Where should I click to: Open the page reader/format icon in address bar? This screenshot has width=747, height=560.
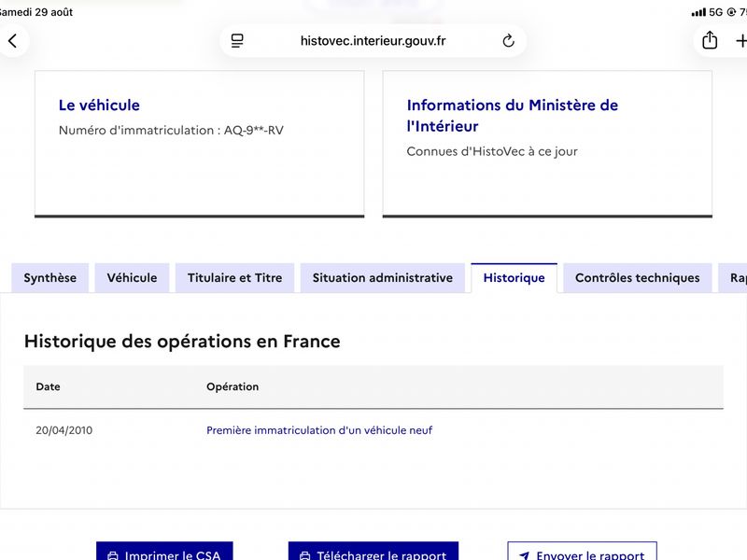pos(237,41)
